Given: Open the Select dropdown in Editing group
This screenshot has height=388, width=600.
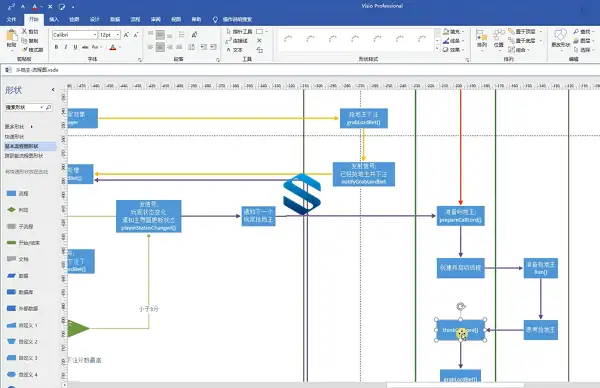Looking at the screenshot, I should 584,50.
